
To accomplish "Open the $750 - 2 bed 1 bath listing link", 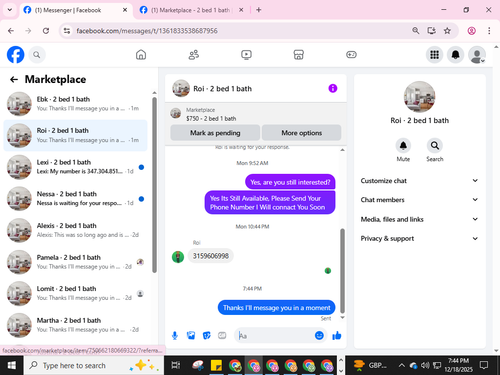I will coord(211,118).
